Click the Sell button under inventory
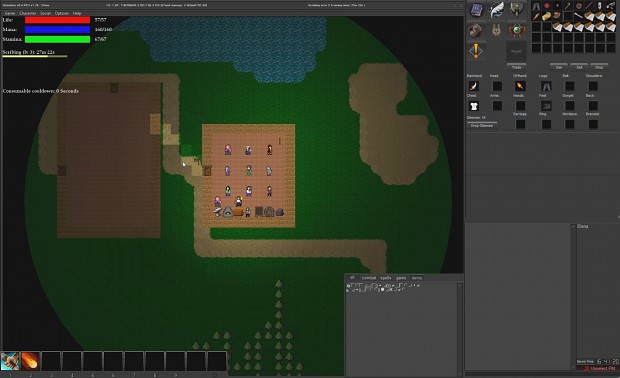 click(579, 67)
